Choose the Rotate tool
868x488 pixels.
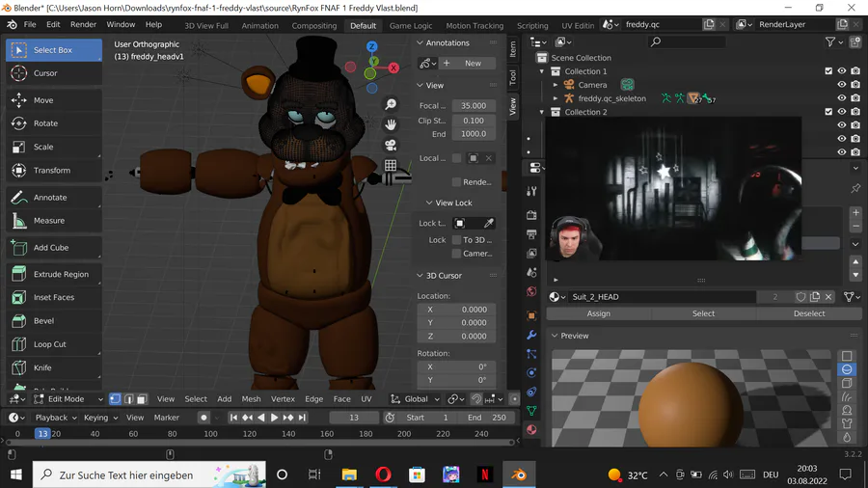(54, 123)
